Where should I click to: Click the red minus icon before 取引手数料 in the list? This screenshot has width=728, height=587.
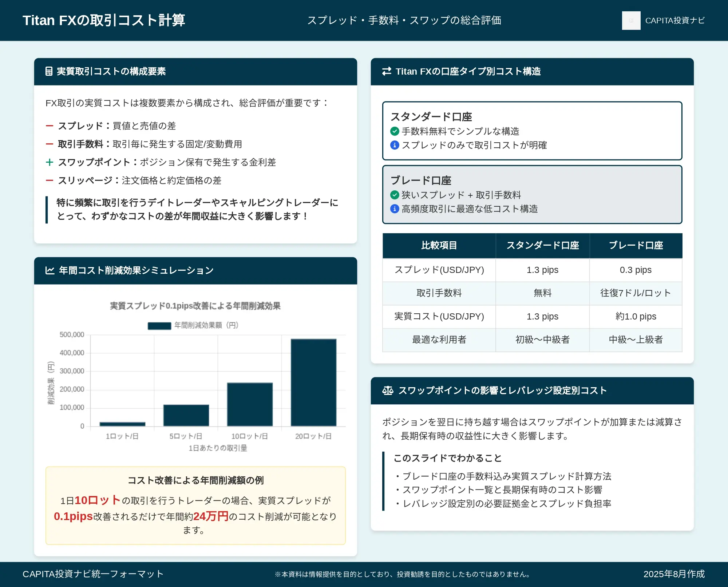pyautogui.click(x=50, y=144)
